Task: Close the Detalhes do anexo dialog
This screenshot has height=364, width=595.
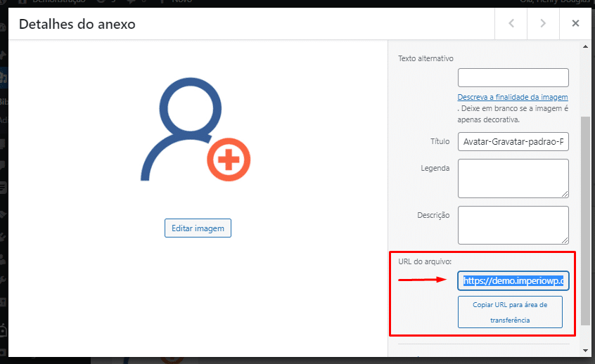Action: 575,24
